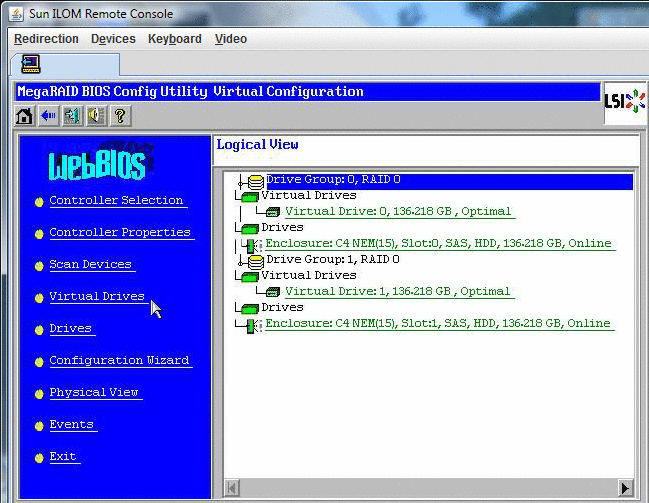Click the scroll left arrow of tree view

tap(232, 488)
